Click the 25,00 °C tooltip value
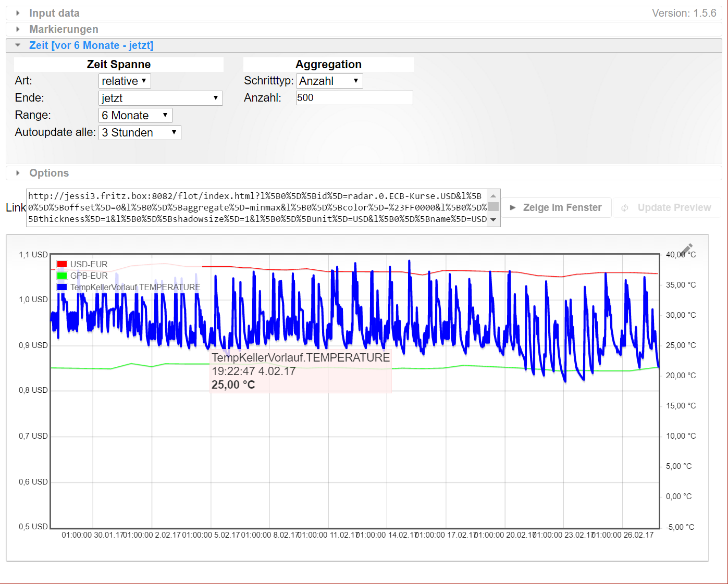The width and height of the screenshot is (728, 584). (233, 385)
